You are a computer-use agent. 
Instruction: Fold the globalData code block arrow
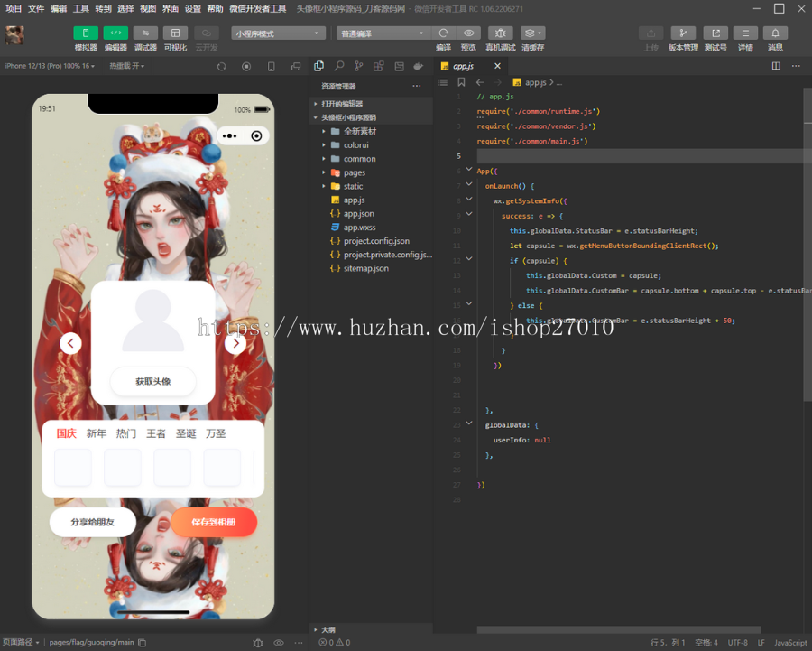click(x=468, y=423)
